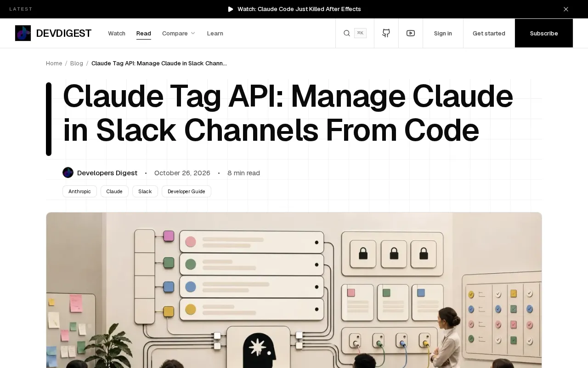Dismiss the announcement banner

pyautogui.click(x=566, y=9)
